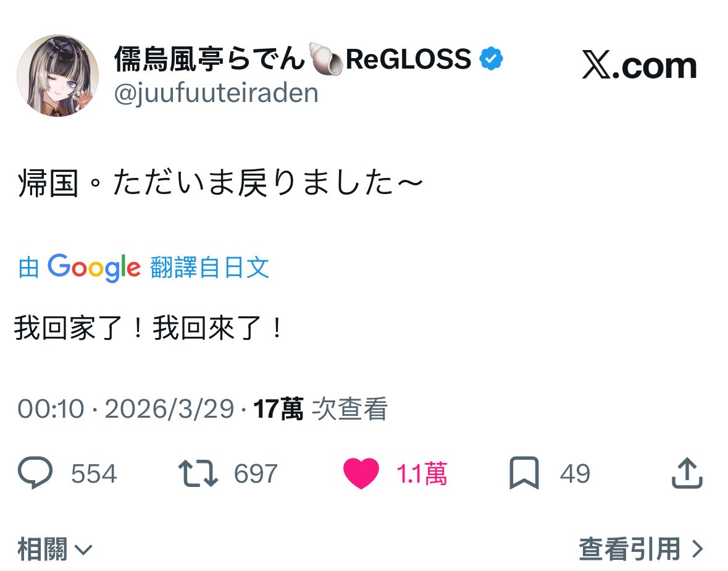
Task: Click the 1.1萬 likes count
Action: click(x=422, y=474)
